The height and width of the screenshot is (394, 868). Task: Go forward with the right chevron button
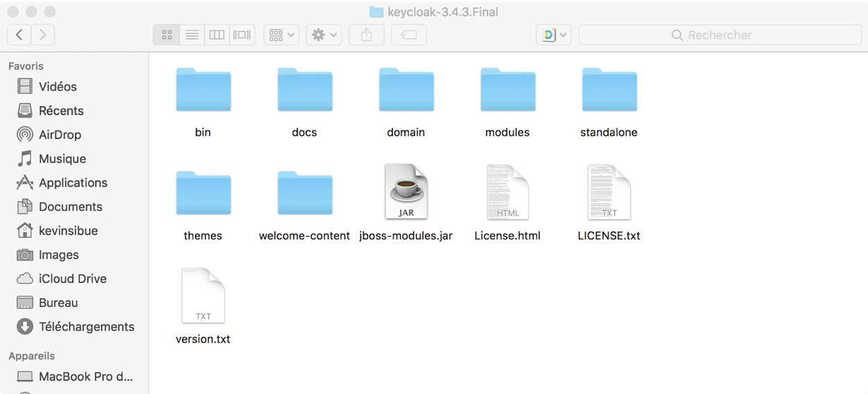coord(43,35)
